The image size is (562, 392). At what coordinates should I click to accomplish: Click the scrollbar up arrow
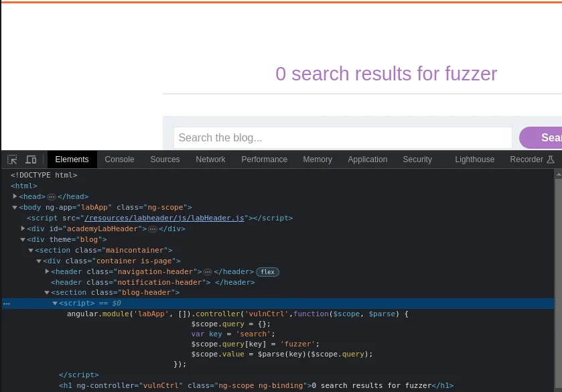click(x=559, y=175)
